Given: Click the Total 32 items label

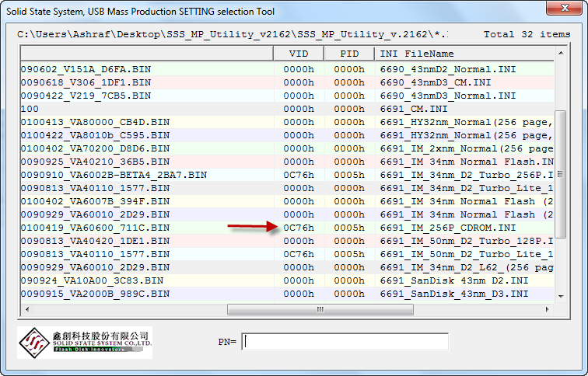Looking at the screenshot, I should (x=527, y=34).
